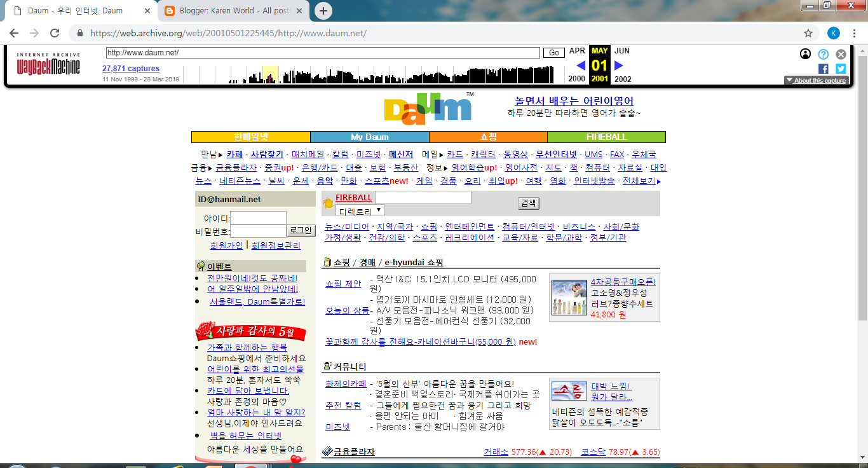Open the 회원정보관리 link
868x468 pixels.
276,245
